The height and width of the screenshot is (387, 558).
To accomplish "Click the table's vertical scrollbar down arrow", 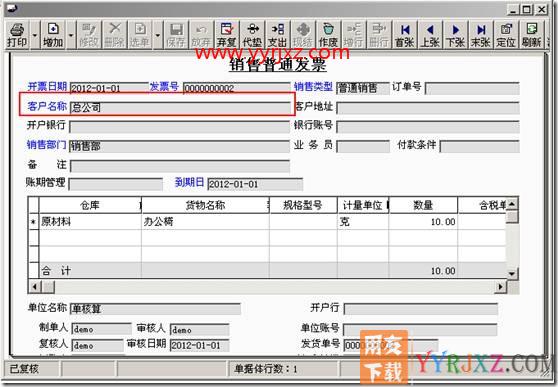I will point(512,273).
